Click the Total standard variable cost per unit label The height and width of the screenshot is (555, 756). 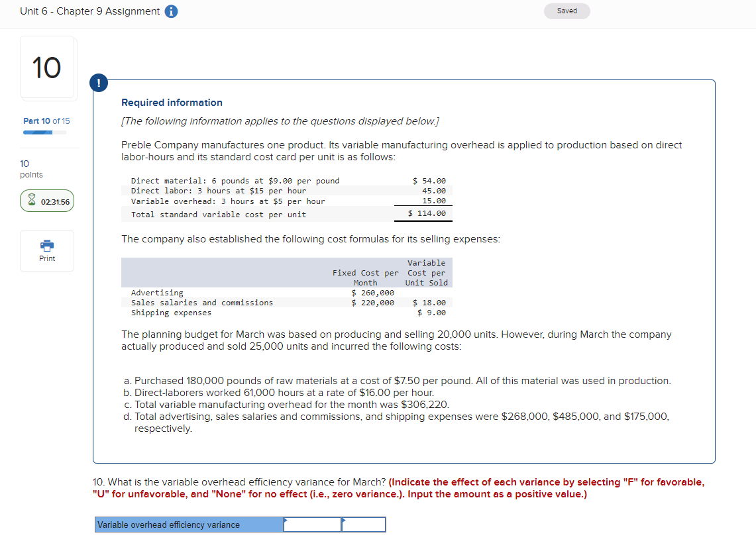219,215
